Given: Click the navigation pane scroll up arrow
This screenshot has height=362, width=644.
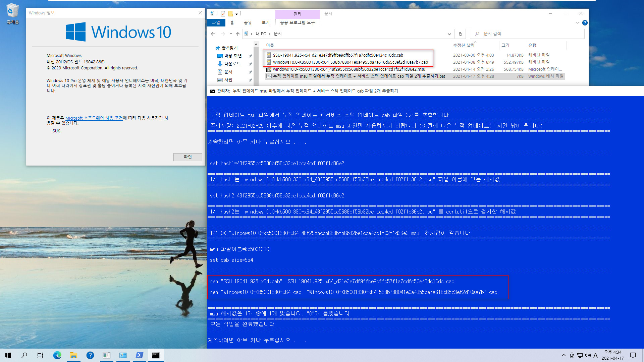Looking at the screenshot, I should coord(256,45).
